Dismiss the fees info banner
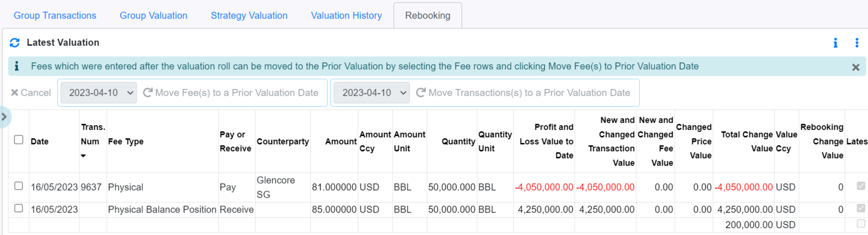This screenshot has height=235, width=868. click(x=855, y=67)
